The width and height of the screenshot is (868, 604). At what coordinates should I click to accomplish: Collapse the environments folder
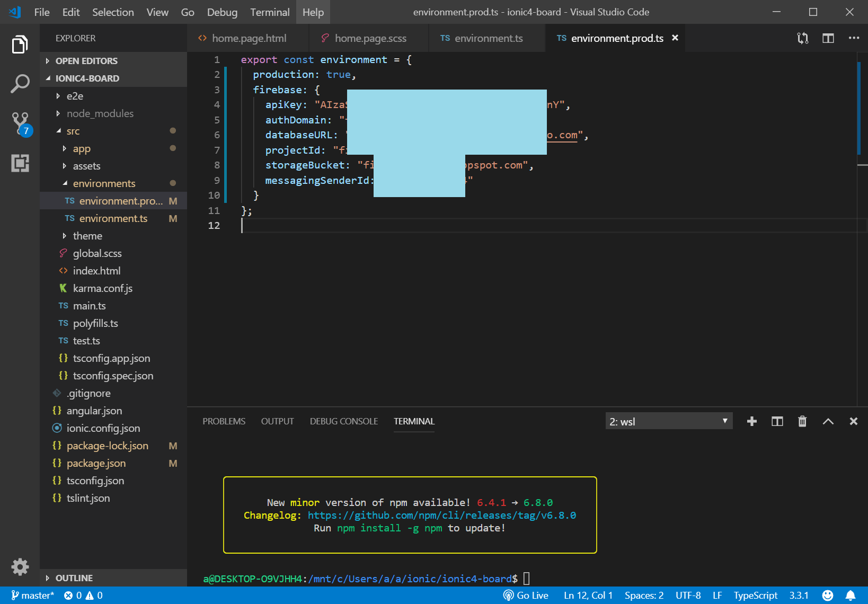pos(104,183)
